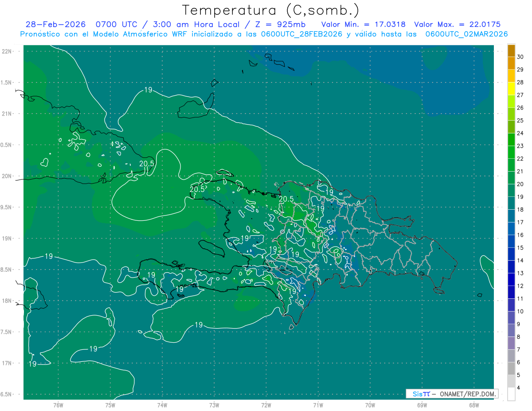Click the 20.5 contour label near 20N 74W

pos(147,164)
